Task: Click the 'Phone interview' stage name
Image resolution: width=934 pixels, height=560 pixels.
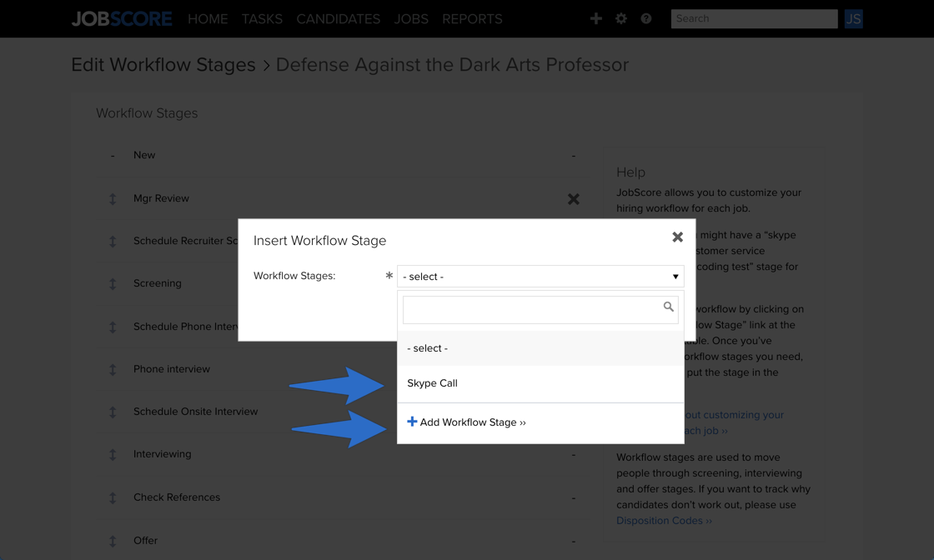Action: point(172,369)
